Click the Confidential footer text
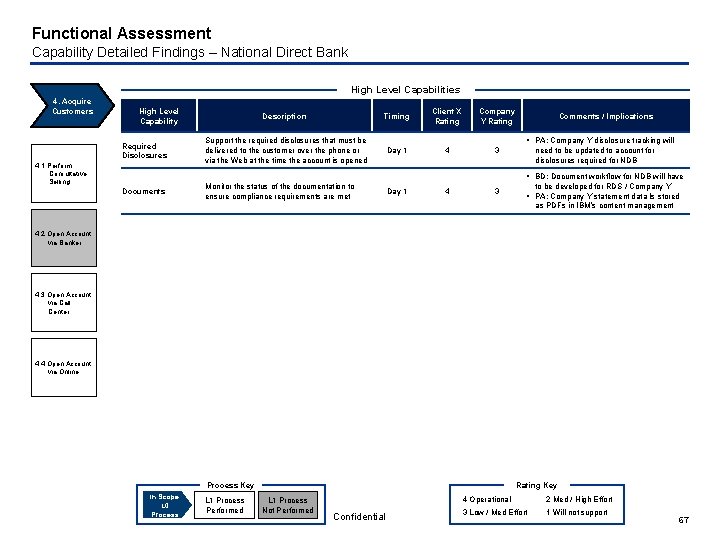The width and height of the screenshot is (720, 540). [360, 517]
